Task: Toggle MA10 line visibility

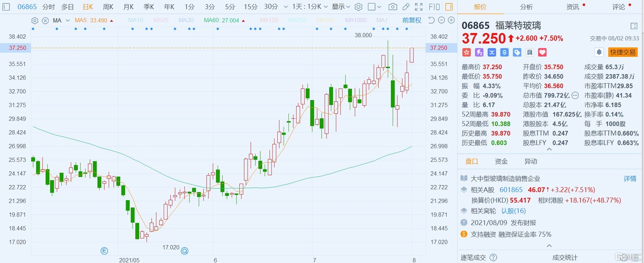Action: tap(136, 20)
